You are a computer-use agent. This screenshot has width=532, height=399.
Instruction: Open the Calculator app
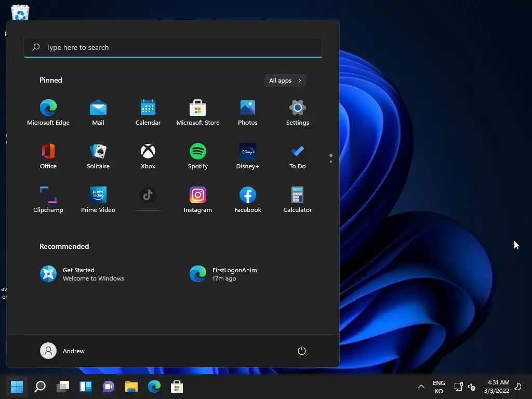pyautogui.click(x=298, y=200)
